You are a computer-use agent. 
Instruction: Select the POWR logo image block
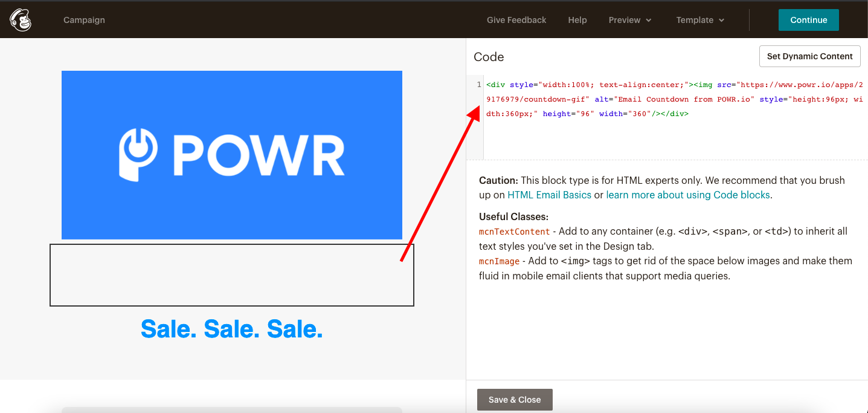[232, 155]
